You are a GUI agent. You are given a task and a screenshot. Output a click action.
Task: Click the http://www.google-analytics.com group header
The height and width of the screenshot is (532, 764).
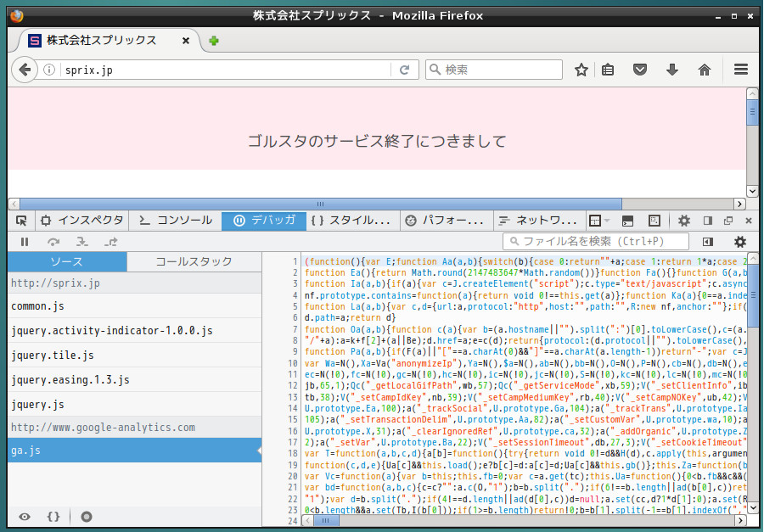point(134,428)
